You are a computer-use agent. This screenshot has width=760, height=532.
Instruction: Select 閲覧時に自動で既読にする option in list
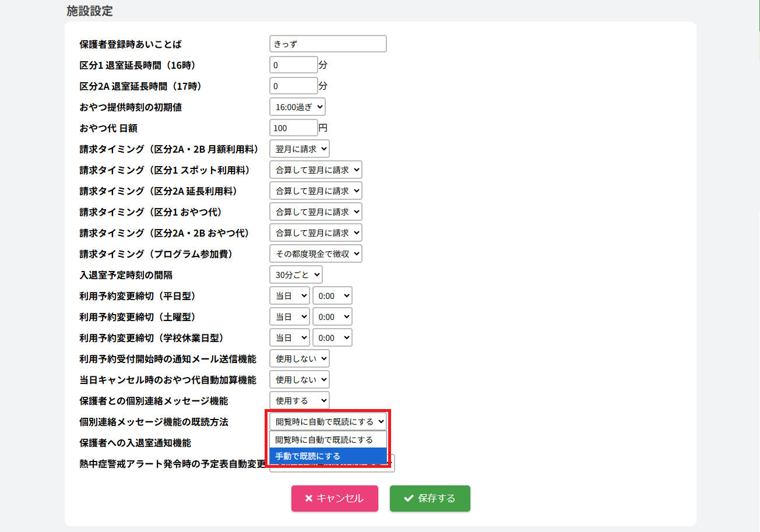tap(328, 439)
